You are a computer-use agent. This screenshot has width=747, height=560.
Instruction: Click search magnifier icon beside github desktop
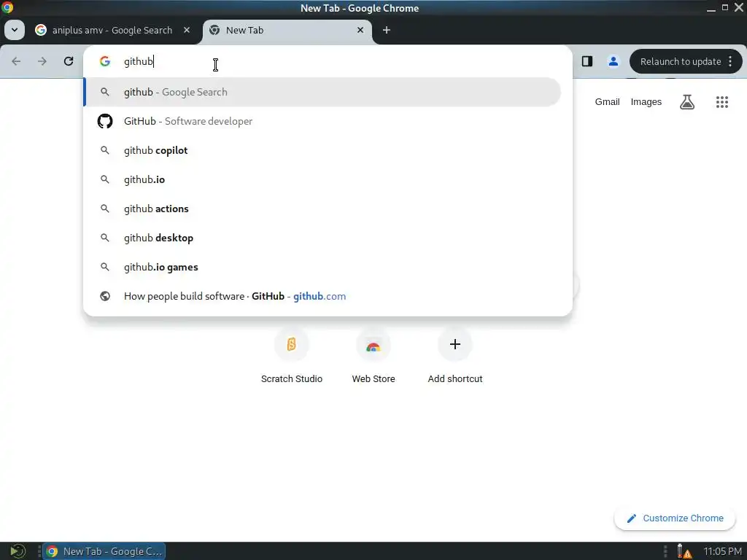tap(105, 238)
